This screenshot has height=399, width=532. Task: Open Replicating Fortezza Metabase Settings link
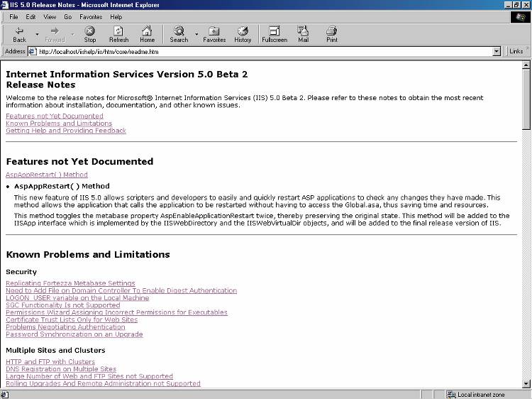[70, 283]
